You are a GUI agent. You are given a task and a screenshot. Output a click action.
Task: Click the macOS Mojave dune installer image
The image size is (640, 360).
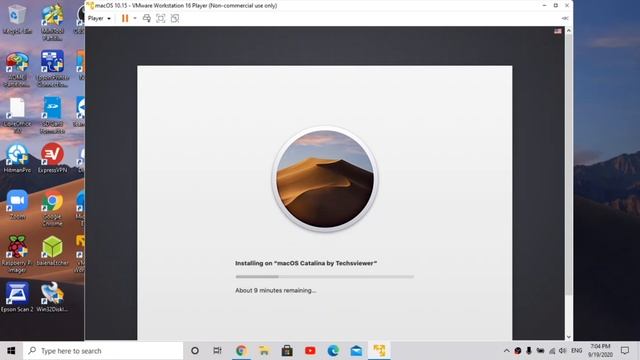[x=325, y=179]
